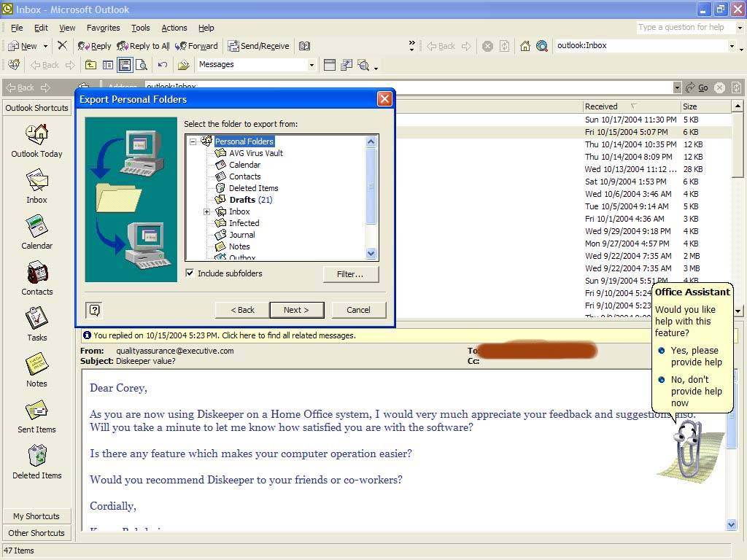Choose 'Yes, please provide help' option
The width and height of the screenshot is (747, 560).
tap(690, 356)
